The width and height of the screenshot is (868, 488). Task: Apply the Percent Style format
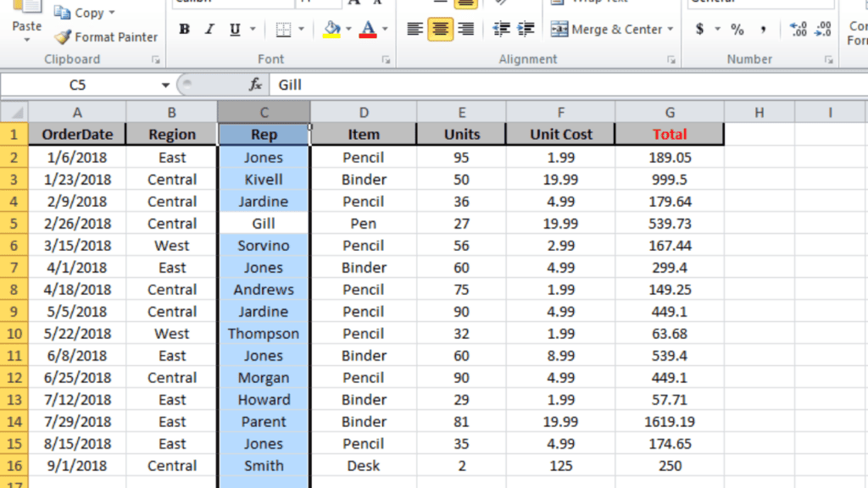[x=736, y=29]
